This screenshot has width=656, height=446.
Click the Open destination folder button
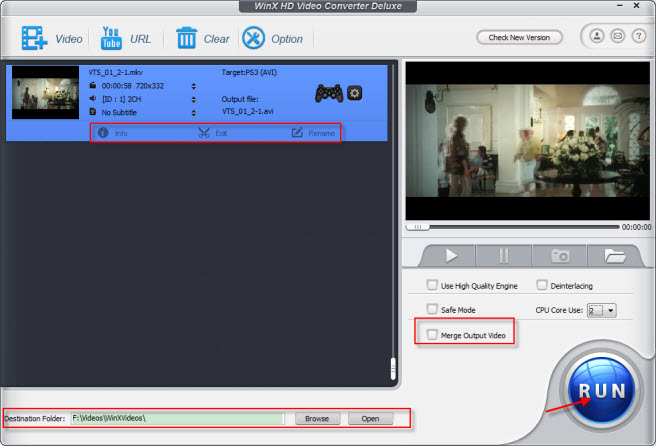coord(370,418)
